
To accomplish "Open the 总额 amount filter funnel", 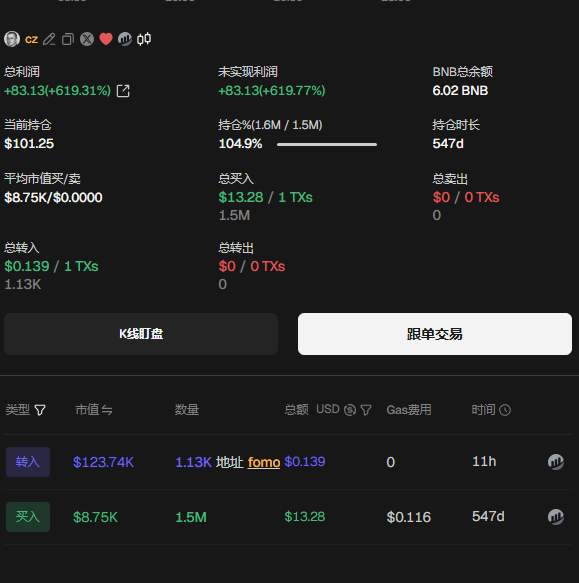I will click(366, 410).
